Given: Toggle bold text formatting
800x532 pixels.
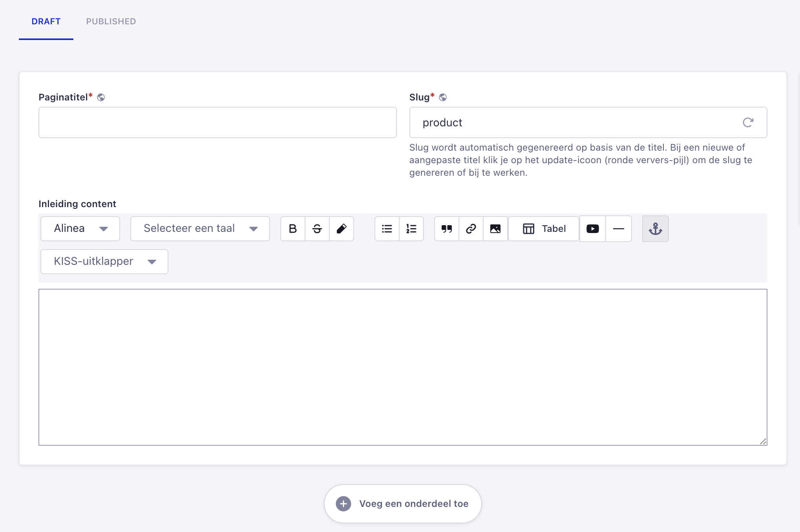Looking at the screenshot, I should coord(293,229).
